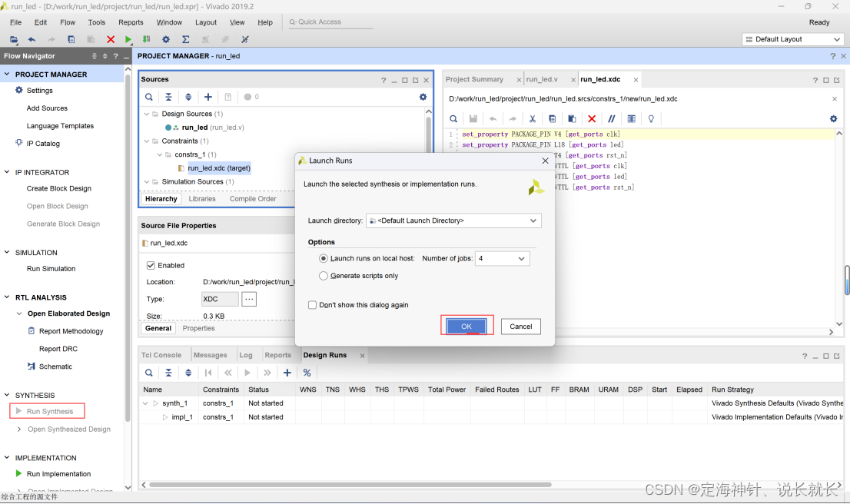Open the Launch directory dropdown
Viewport: 850px width, 504px height.
[x=453, y=220]
